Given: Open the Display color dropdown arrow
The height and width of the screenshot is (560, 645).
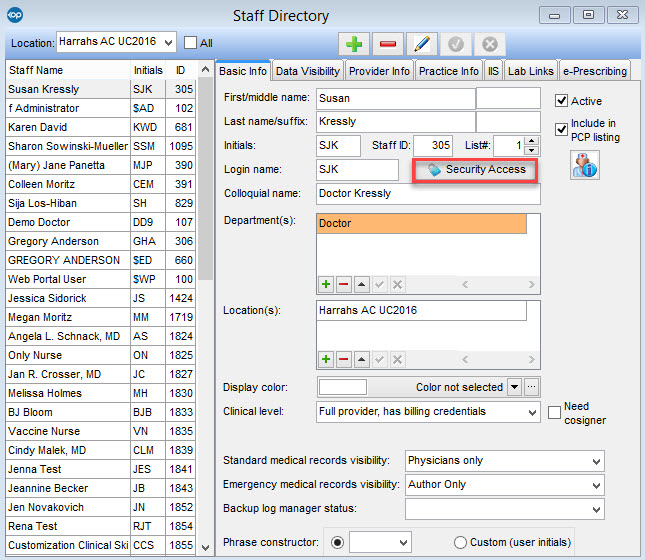Looking at the screenshot, I should (514, 387).
